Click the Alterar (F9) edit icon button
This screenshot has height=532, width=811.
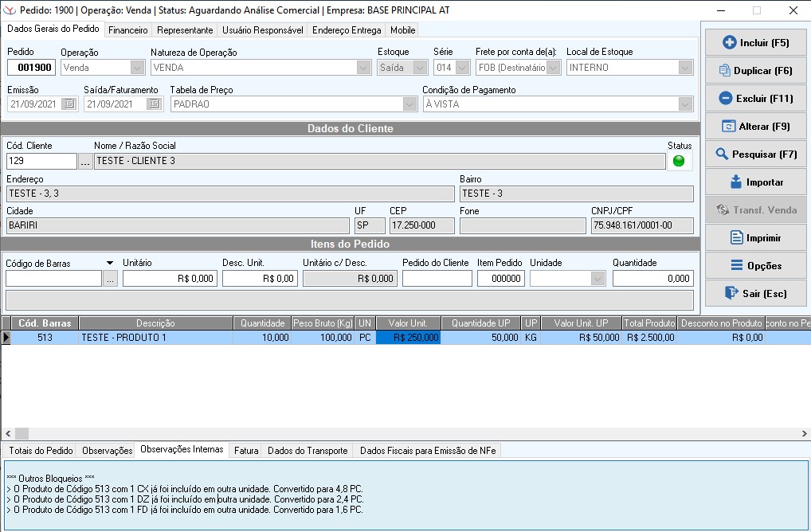coord(754,127)
